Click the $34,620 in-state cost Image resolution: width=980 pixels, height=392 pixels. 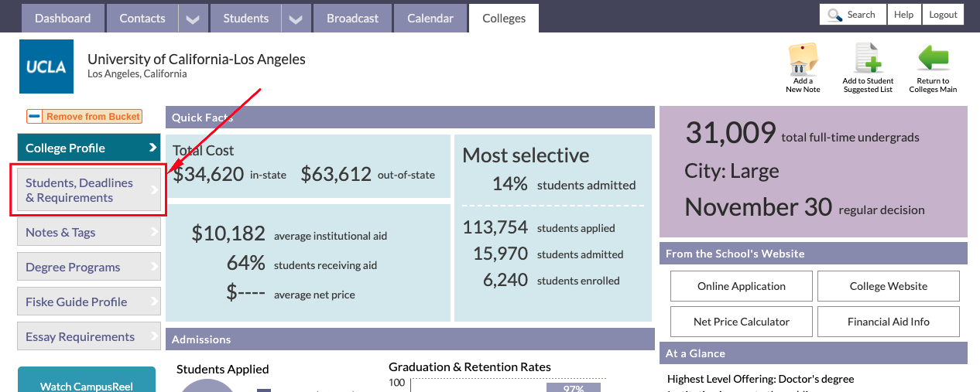pos(229,175)
